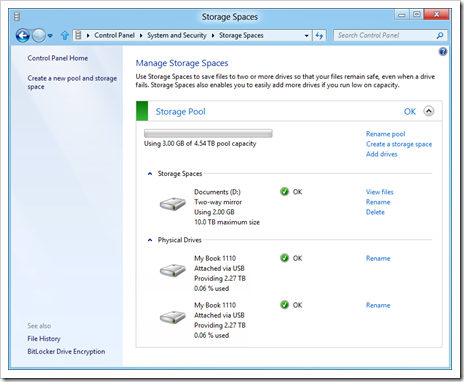Click the Back navigation arrow
The height and width of the screenshot is (382, 464).
[x=23, y=35]
